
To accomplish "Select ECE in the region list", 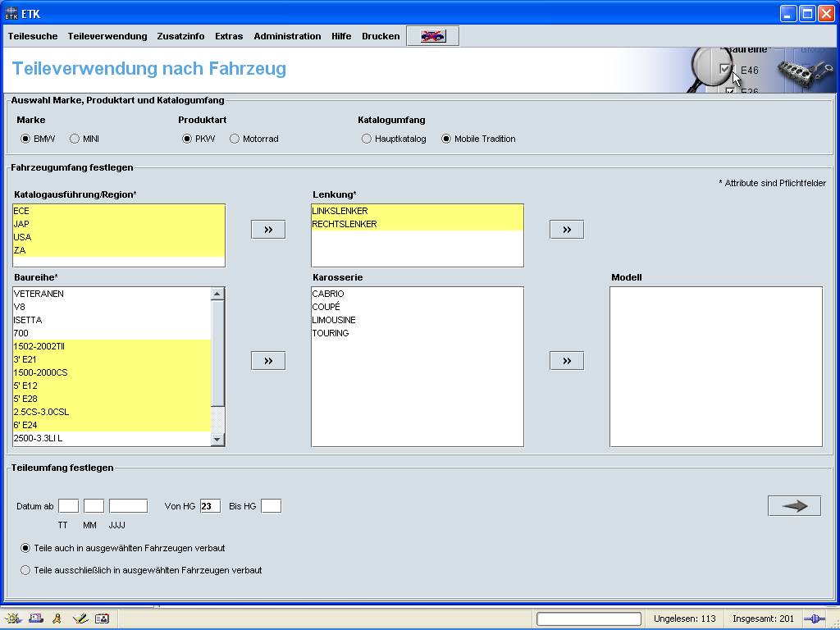I will [118, 211].
